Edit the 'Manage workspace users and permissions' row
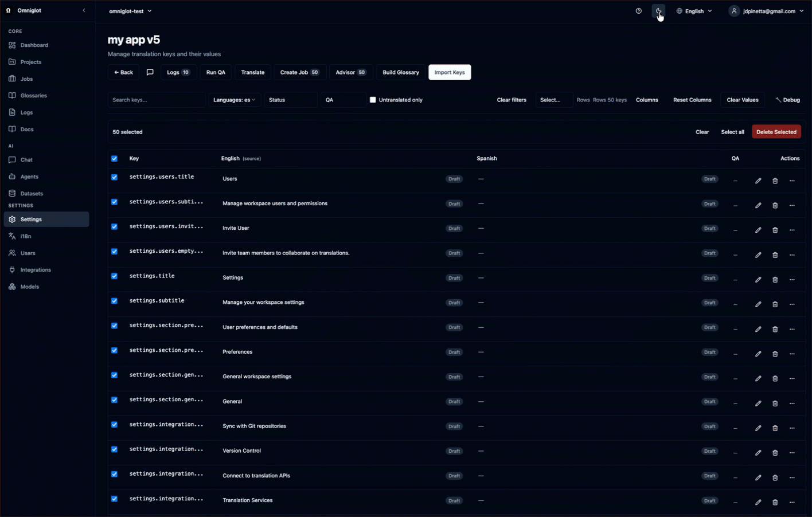 pos(758,205)
